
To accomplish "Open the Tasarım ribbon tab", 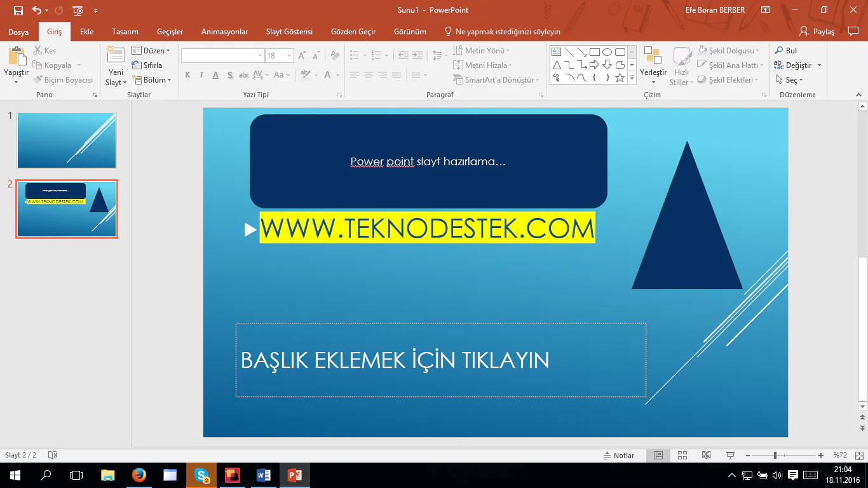I will point(125,32).
